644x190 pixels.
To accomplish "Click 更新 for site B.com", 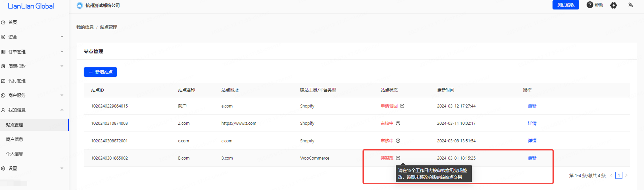I will pos(532,158).
